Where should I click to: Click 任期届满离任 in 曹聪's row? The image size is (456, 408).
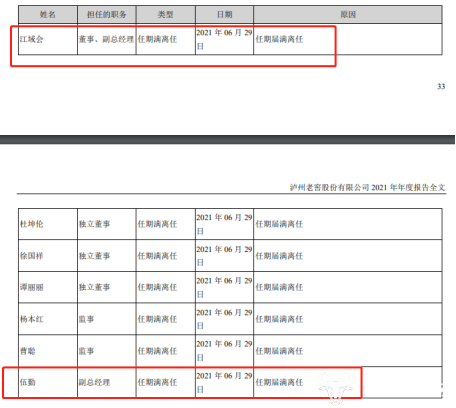point(279,351)
